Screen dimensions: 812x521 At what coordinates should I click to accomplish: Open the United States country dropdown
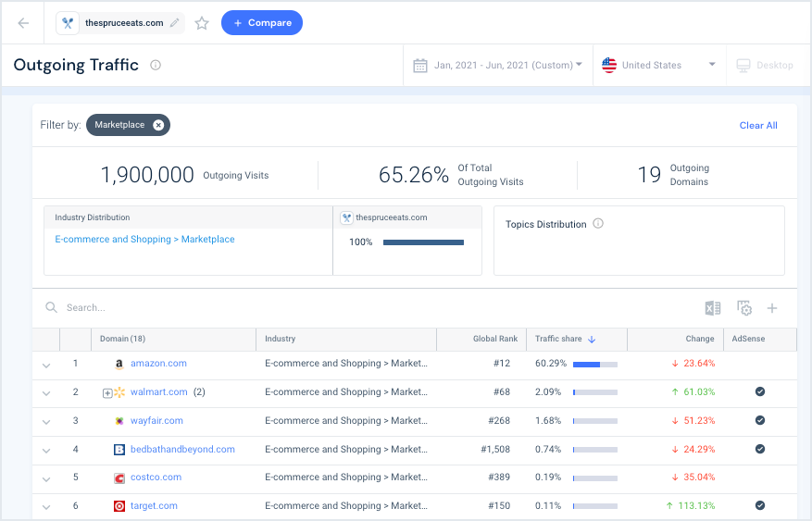(659, 65)
